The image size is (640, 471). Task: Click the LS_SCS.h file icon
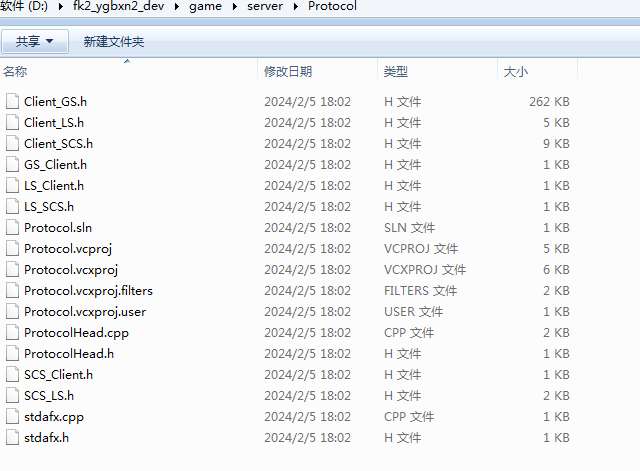point(12,206)
